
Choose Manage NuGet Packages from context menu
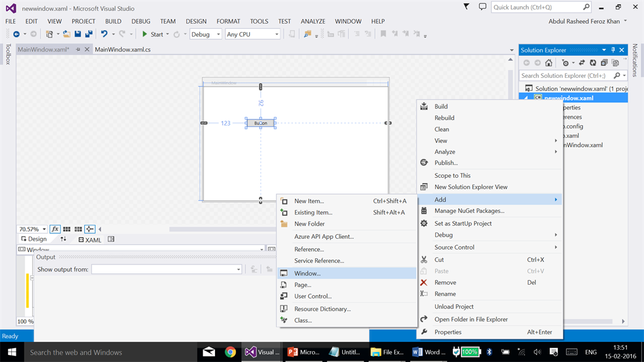coord(469,211)
